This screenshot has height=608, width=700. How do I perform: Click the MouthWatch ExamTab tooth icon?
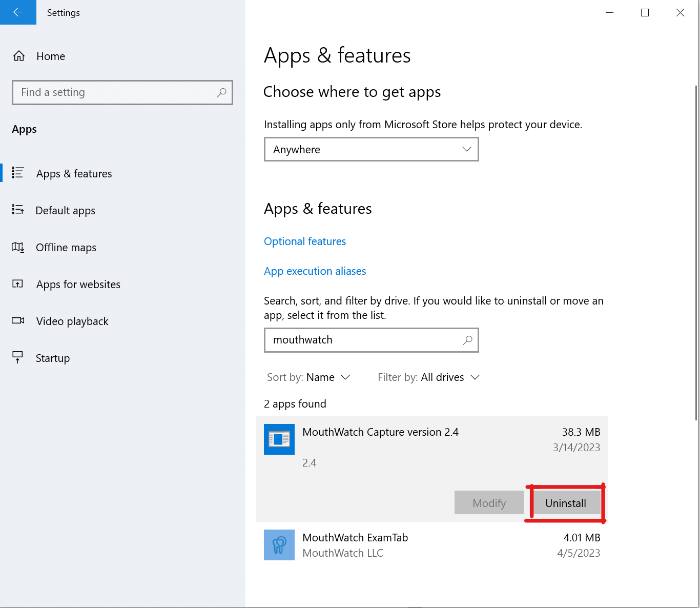[x=279, y=545]
